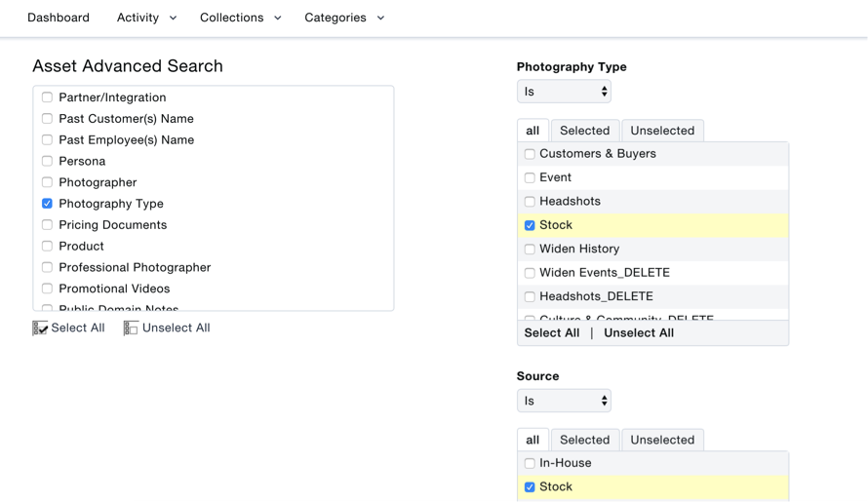The width and height of the screenshot is (868, 502).
Task: Open Source 'Is' operator dropdown
Action: (x=564, y=401)
